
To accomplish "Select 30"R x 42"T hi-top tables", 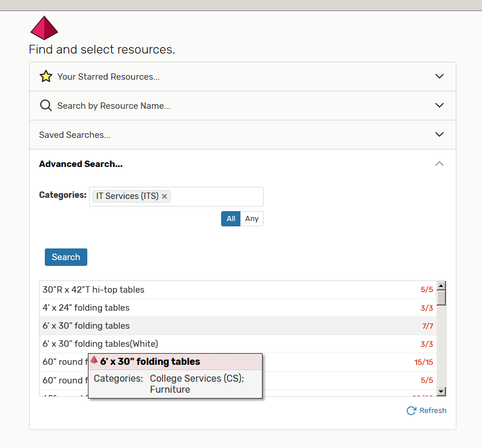I will click(93, 290).
